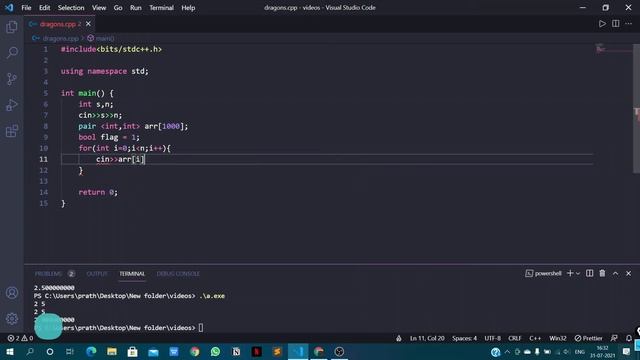640x360 pixels.
Task: Split the terminal panel
Action: [x=589, y=273]
